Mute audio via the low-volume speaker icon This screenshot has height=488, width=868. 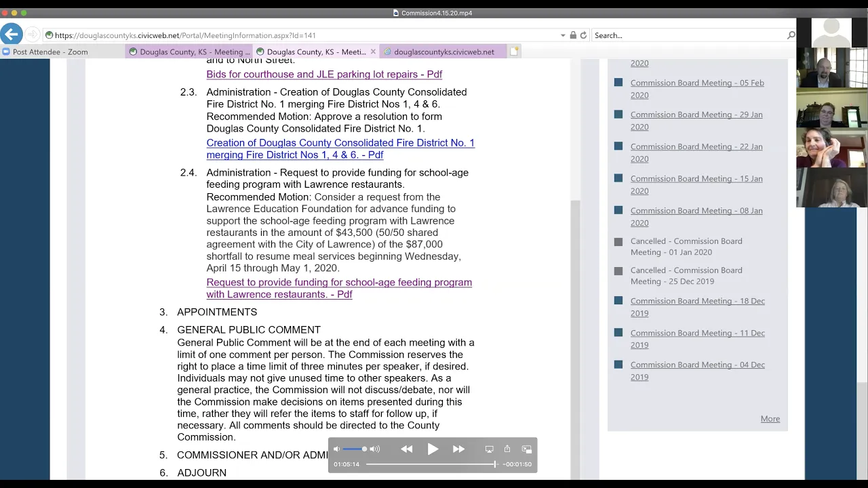(x=337, y=449)
